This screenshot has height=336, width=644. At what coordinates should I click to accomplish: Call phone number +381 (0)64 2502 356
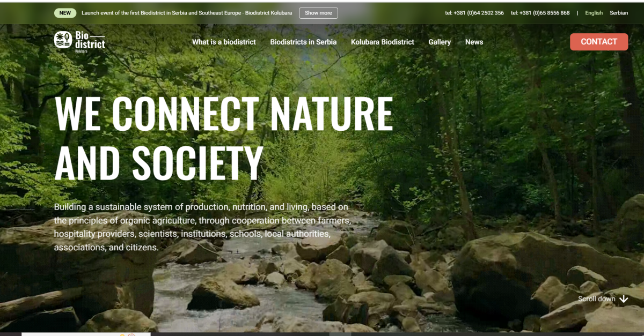click(x=474, y=13)
